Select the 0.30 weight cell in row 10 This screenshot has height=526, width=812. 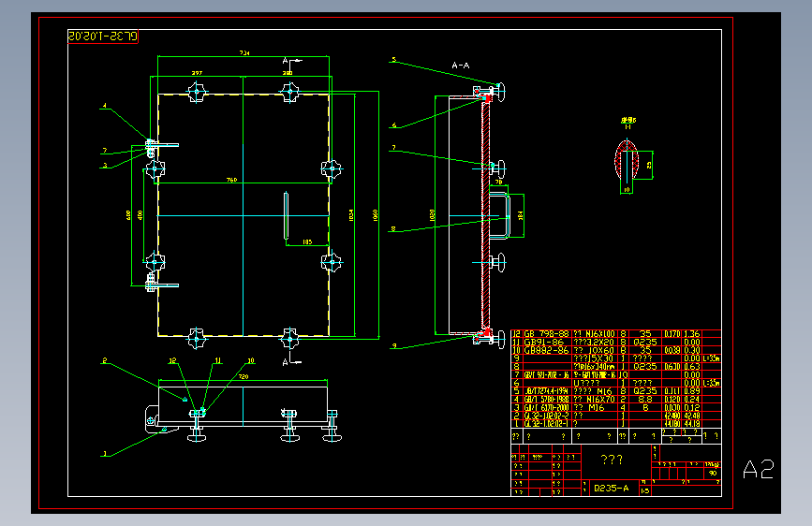pyautogui.click(x=692, y=350)
